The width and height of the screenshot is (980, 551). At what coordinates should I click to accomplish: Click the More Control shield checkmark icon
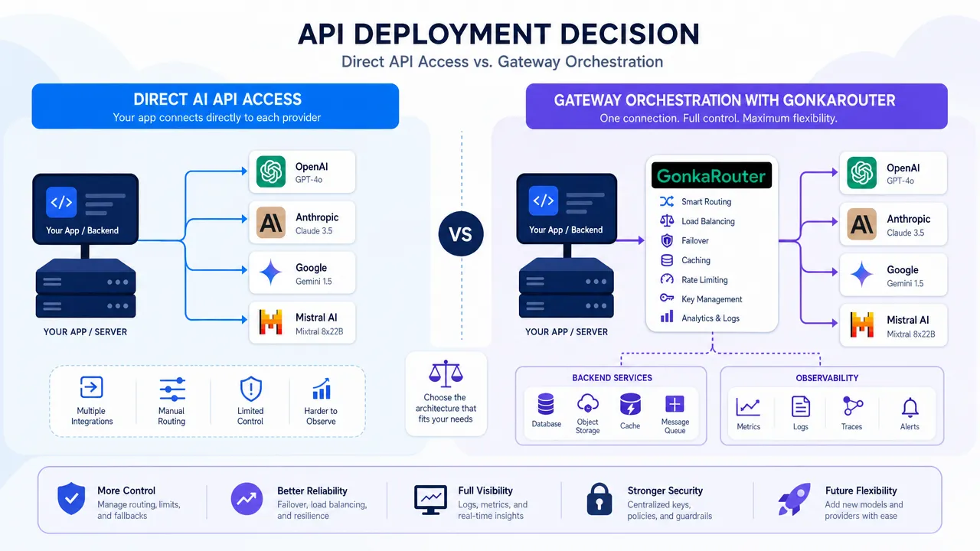point(72,500)
